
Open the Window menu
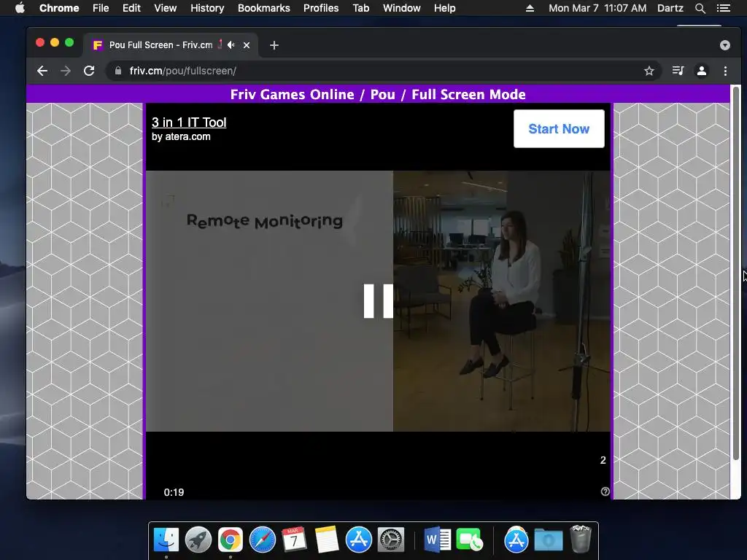point(402,8)
